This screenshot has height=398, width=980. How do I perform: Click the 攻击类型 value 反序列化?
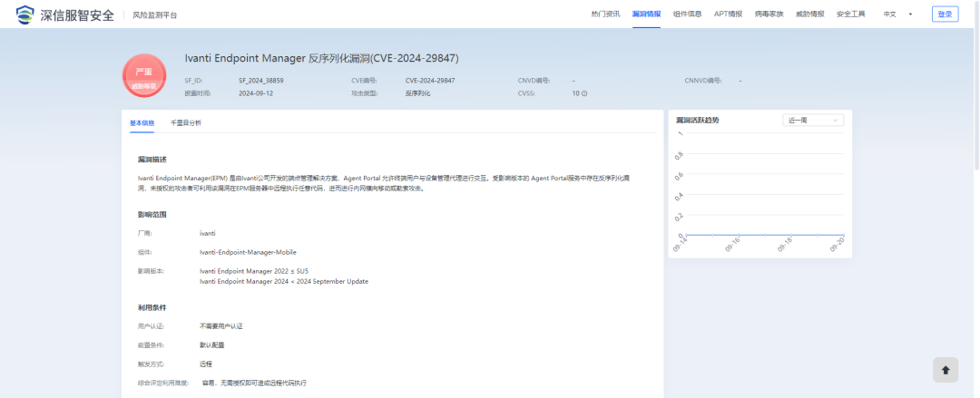click(417, 93)
